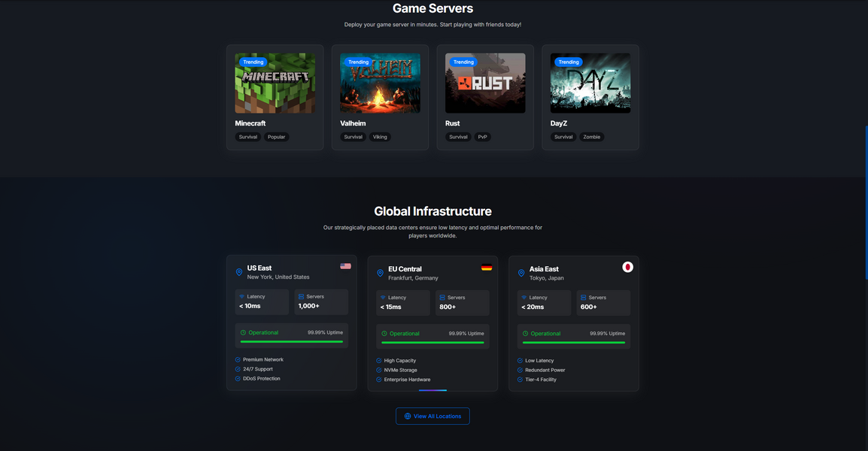868x451 pixels.
Task: Click the "EU Central" heading
Action: coord(405,269)
